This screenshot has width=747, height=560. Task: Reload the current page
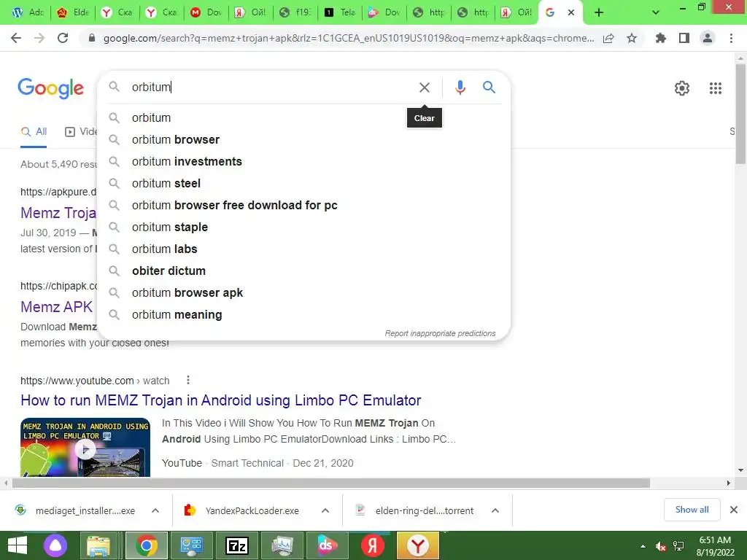pos(63,38)
